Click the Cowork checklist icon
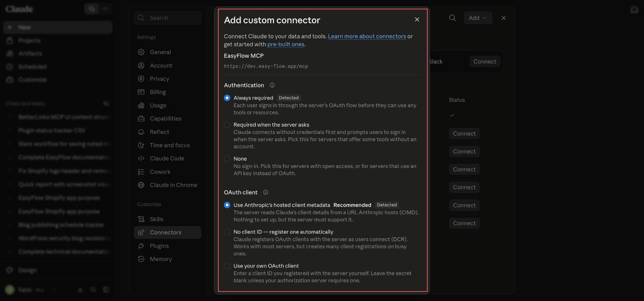The width and height of the screenshot is (644, 301). (x=141, y=172)
